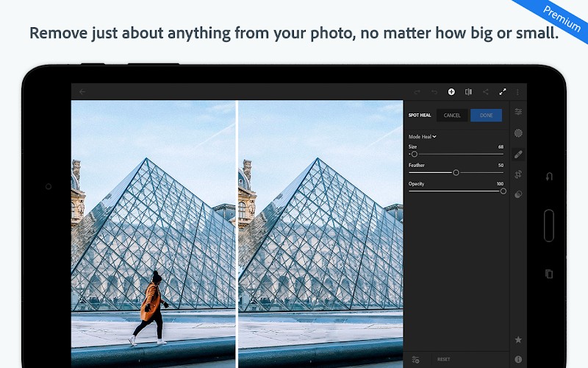The image size is (588, 368).
Task: Tap the white plus circle icon
Action: click(x=451, y=92)
